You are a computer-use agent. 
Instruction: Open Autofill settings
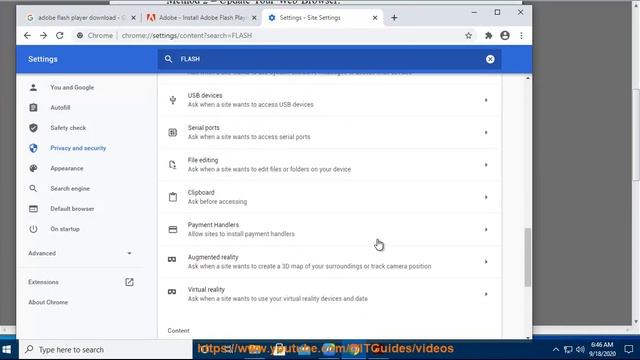(60, 108)
